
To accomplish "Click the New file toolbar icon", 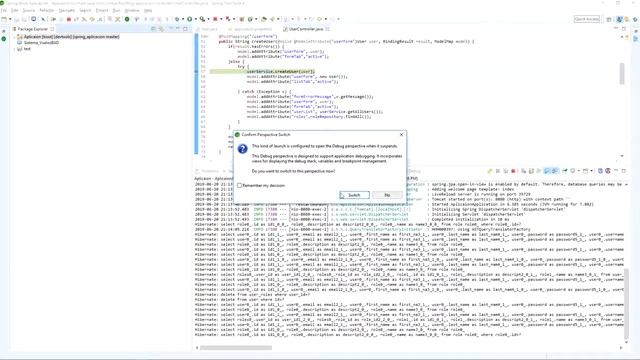I will pyautogui.click(x=4, y=19).
